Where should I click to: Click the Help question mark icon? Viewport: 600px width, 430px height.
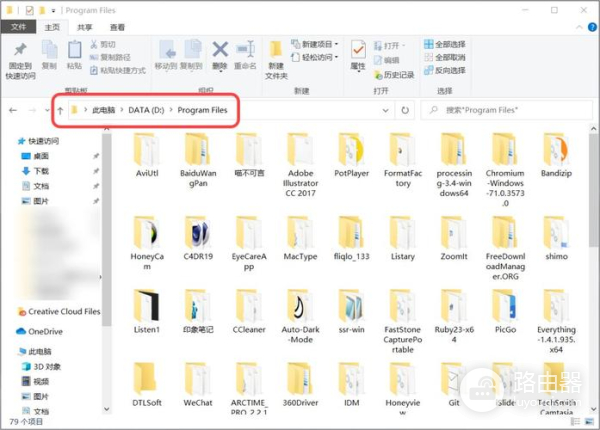click(x=592, y=27)
